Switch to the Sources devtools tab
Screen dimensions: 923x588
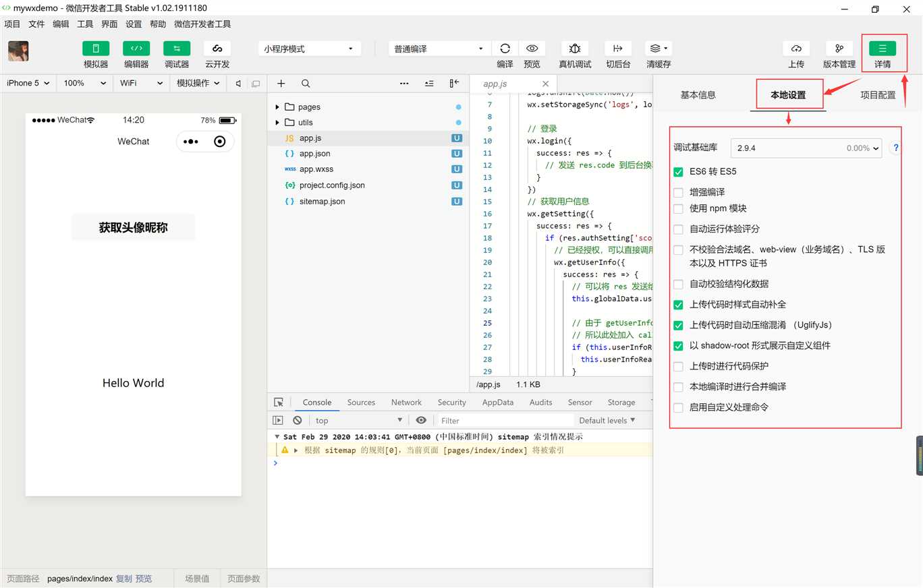361,402
